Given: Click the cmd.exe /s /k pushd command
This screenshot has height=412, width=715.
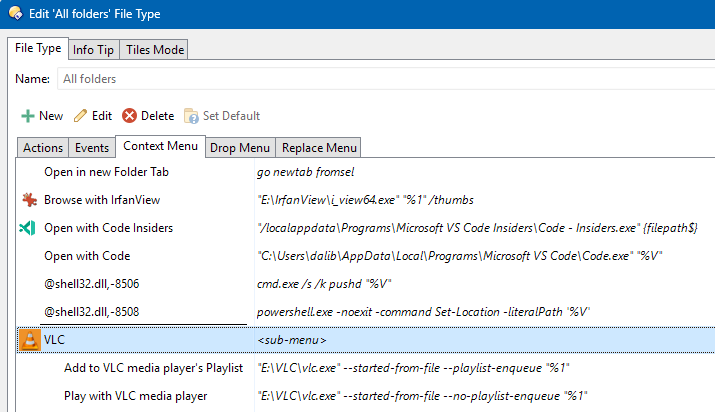Looking at the screenshot, I should 324,284.
